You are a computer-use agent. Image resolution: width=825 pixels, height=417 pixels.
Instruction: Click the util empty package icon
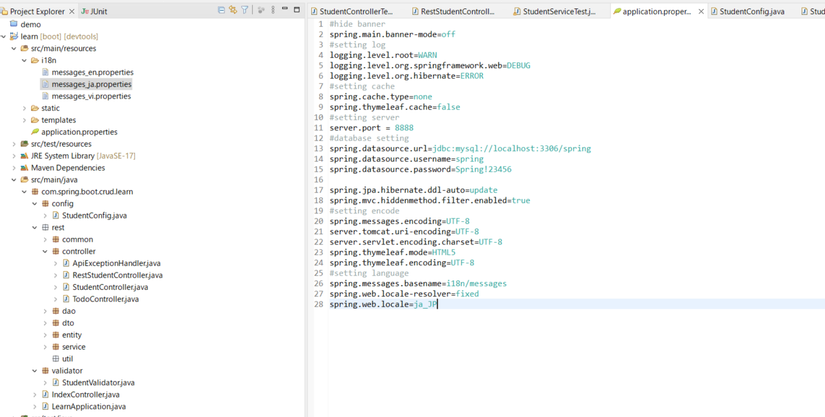coord(56,359)
